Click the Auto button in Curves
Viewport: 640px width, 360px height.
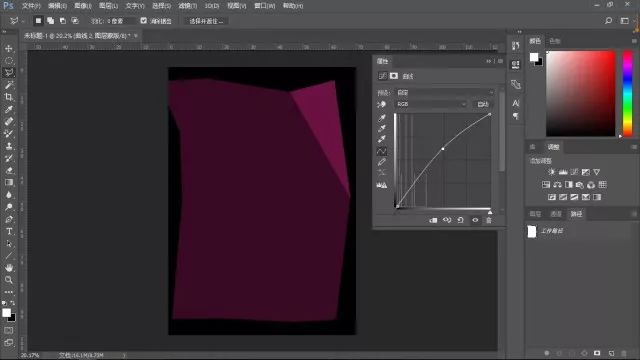[x=483, y=104]
